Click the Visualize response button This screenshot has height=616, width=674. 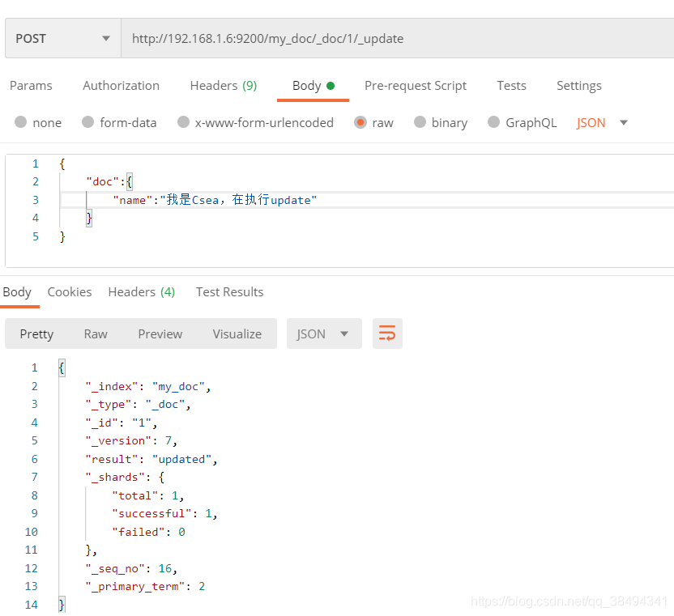(237, 333)
